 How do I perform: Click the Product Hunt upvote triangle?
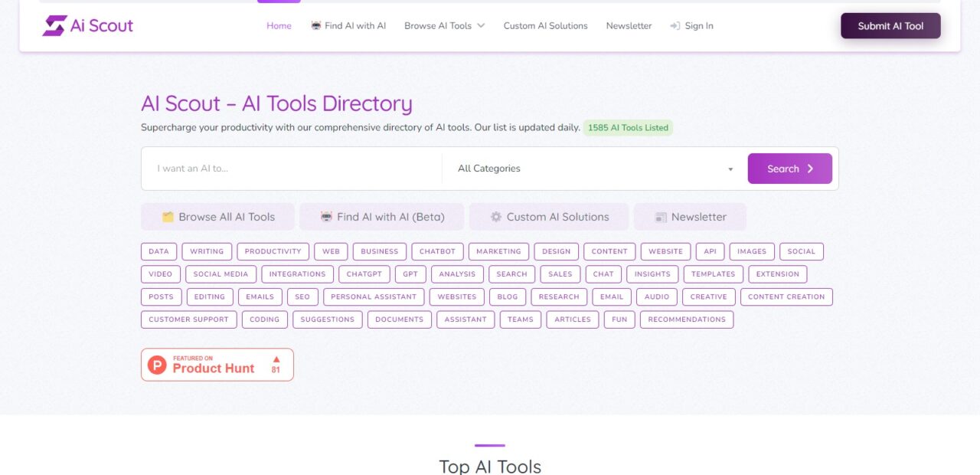pyautogui.click(x=276, y=359)
